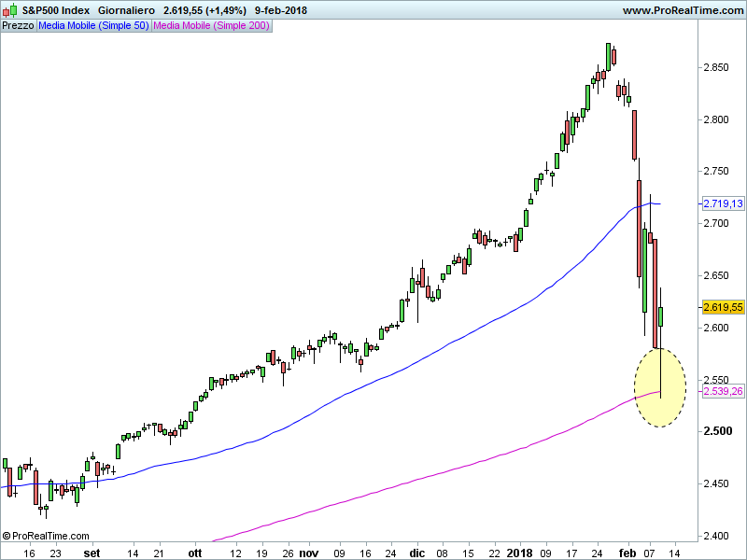Select the Media Mobile (Simple 50) tab
Image resolution: width=747 pixels, height=560 pixels.
94,26
